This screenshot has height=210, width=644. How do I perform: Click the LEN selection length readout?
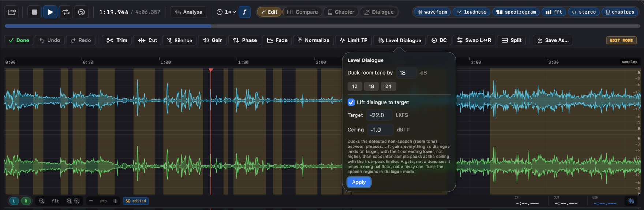(x=605, y=203)
